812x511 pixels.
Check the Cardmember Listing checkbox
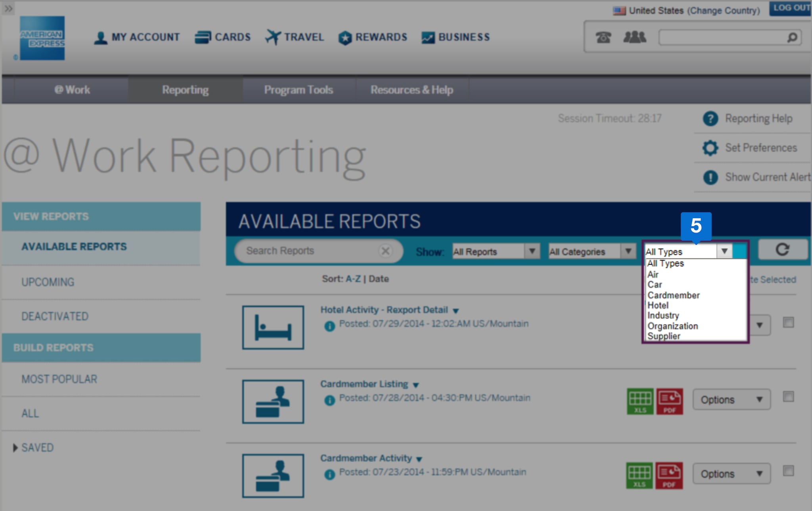click(x=788, y=396)
